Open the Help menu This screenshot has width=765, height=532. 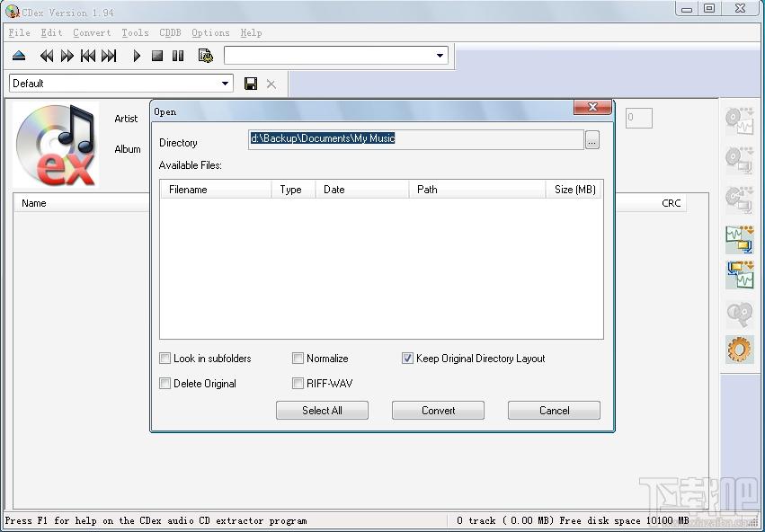click(x=252, y=32)
